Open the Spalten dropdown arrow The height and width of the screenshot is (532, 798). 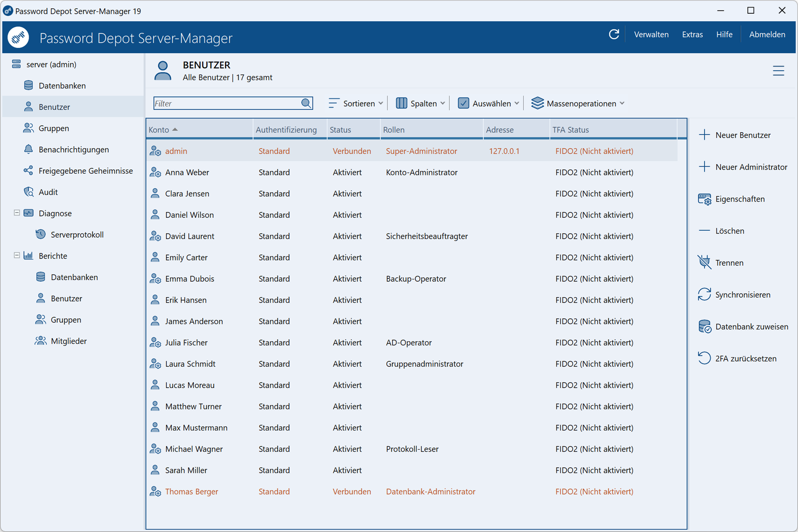443,103
